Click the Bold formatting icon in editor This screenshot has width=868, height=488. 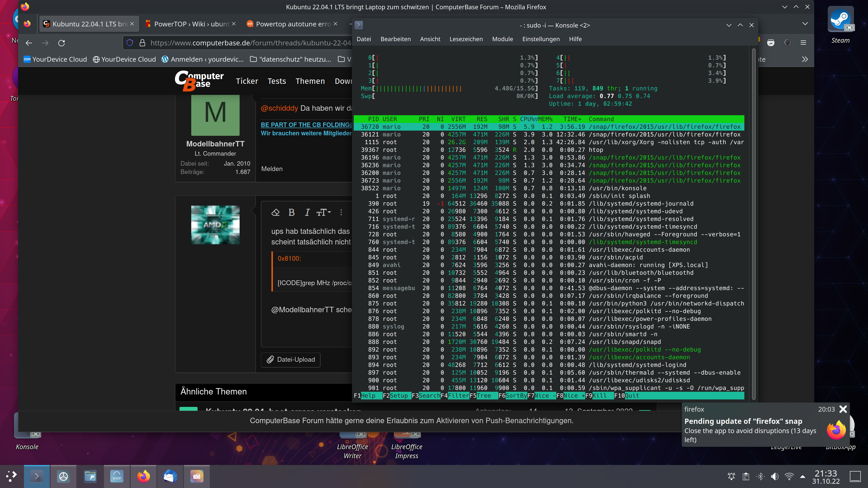point(291,212)
